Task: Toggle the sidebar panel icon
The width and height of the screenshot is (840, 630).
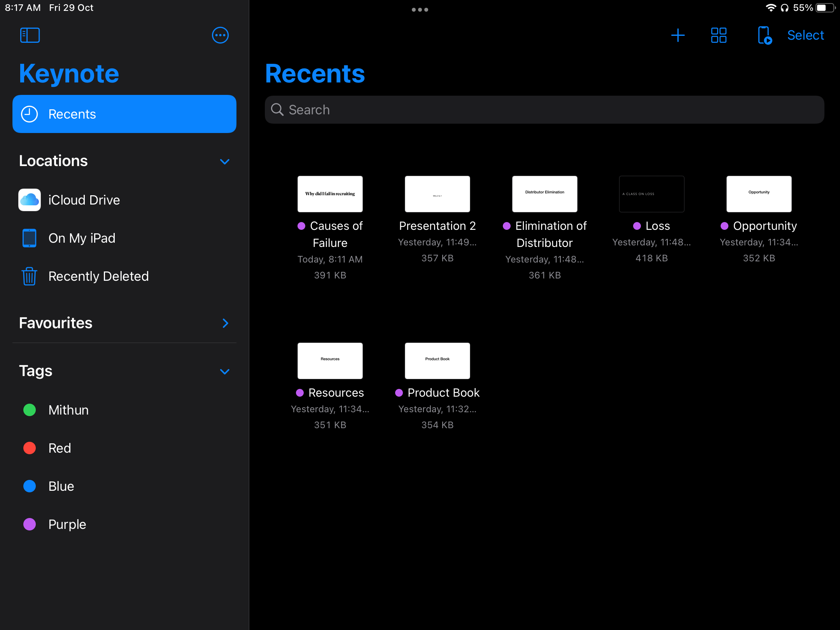Action: click(x=30, y=35)
